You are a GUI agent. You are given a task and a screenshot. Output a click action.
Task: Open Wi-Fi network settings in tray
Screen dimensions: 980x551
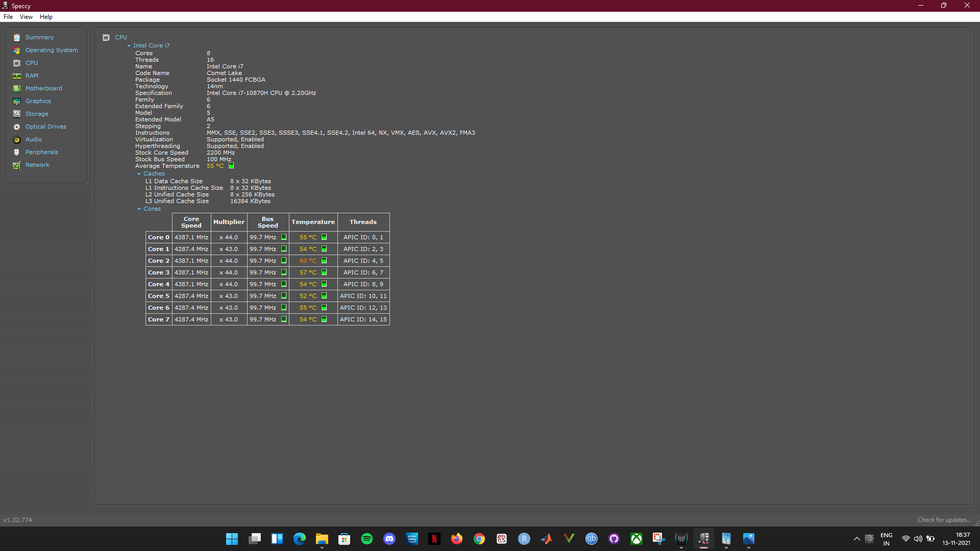click(x=905, y=539)
